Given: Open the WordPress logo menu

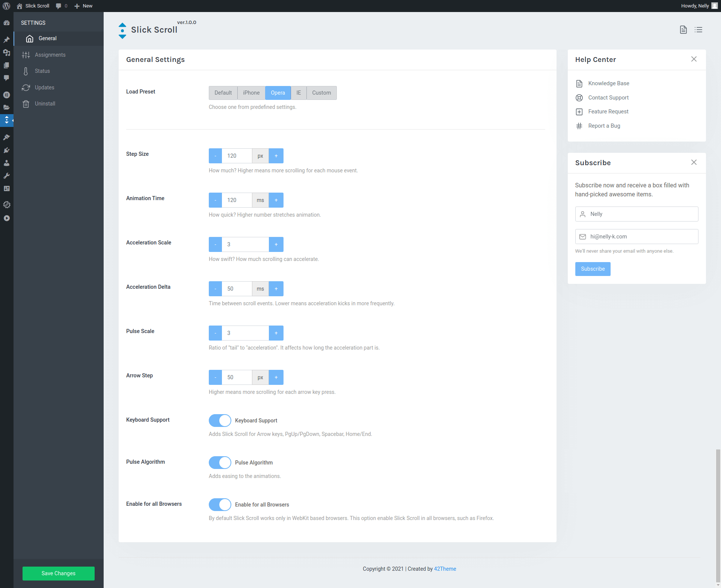Looking at the screenshot, I should 6,6.
